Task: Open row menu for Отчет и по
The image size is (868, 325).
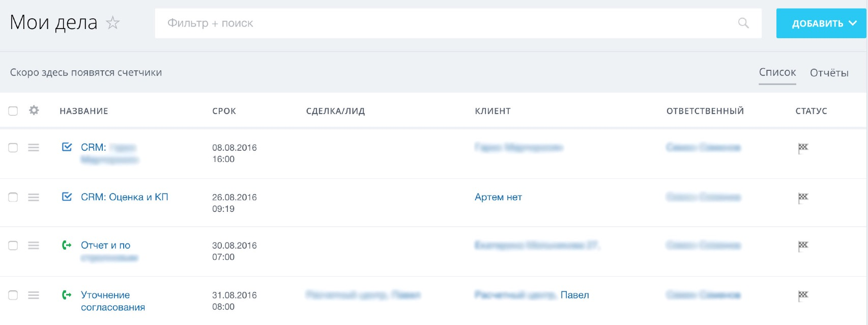Action: pyautogui.click(x=34, y=246)
